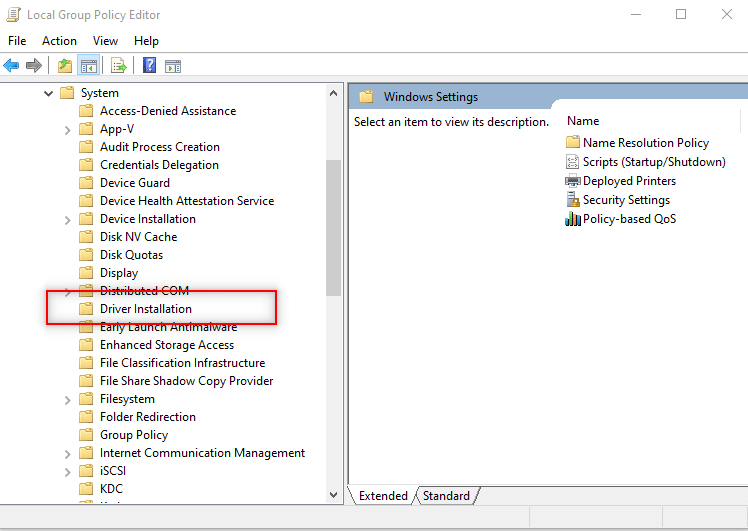Select Security Settings item text

pos(626,200)
